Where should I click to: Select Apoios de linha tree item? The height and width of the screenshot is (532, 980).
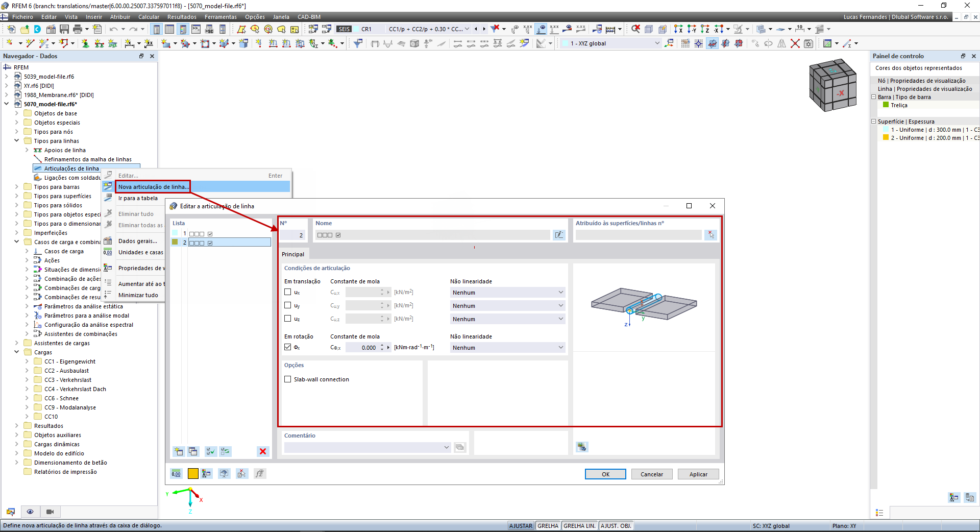click(x=65, y=150)
